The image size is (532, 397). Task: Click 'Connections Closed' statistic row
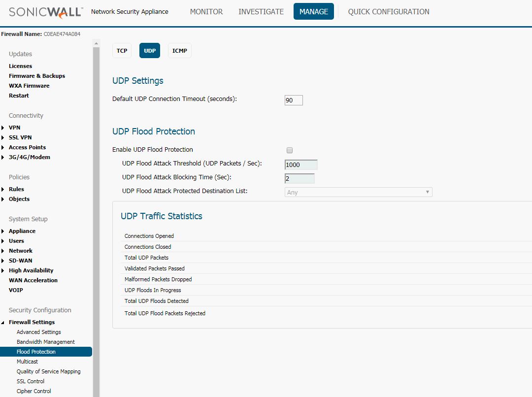(x=327, y=247)
